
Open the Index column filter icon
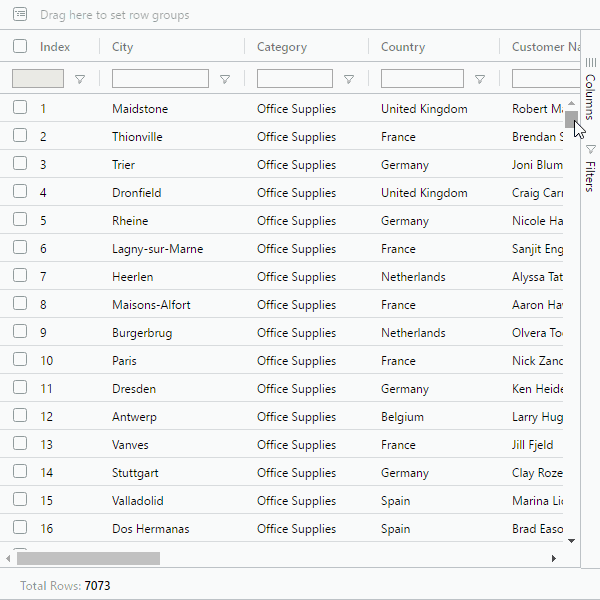[x=80, y=79]
